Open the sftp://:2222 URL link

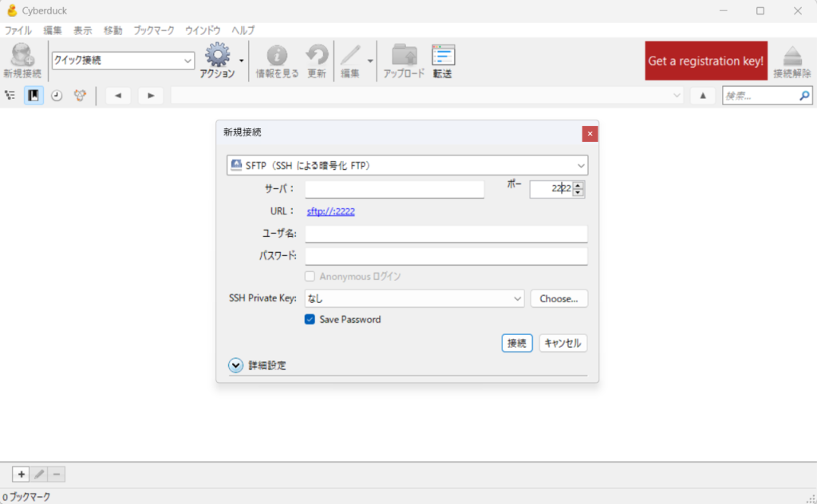pyautogui.click(x=331, y=211)
